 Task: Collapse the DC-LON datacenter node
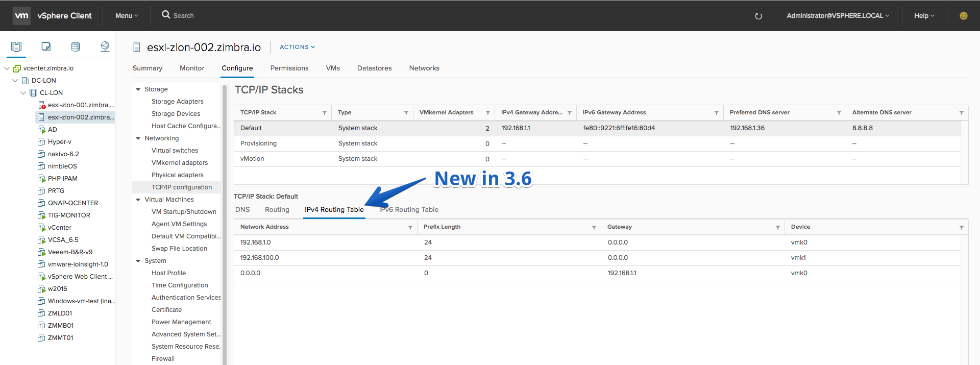click(x=15, y=81)
